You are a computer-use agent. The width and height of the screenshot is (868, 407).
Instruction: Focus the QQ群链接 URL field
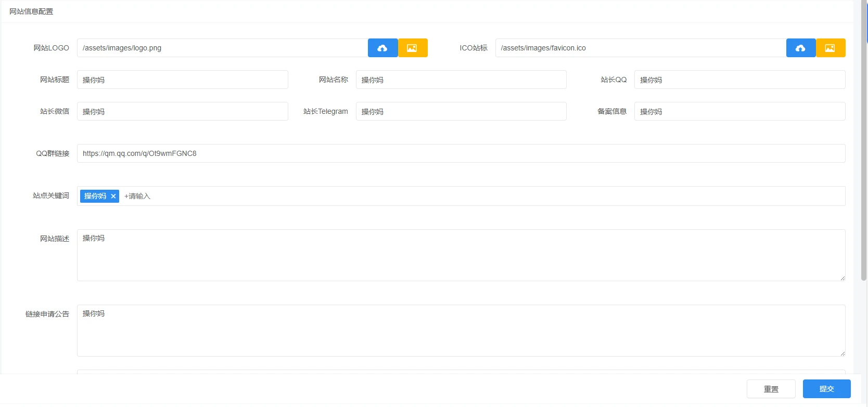coord(461,153)
